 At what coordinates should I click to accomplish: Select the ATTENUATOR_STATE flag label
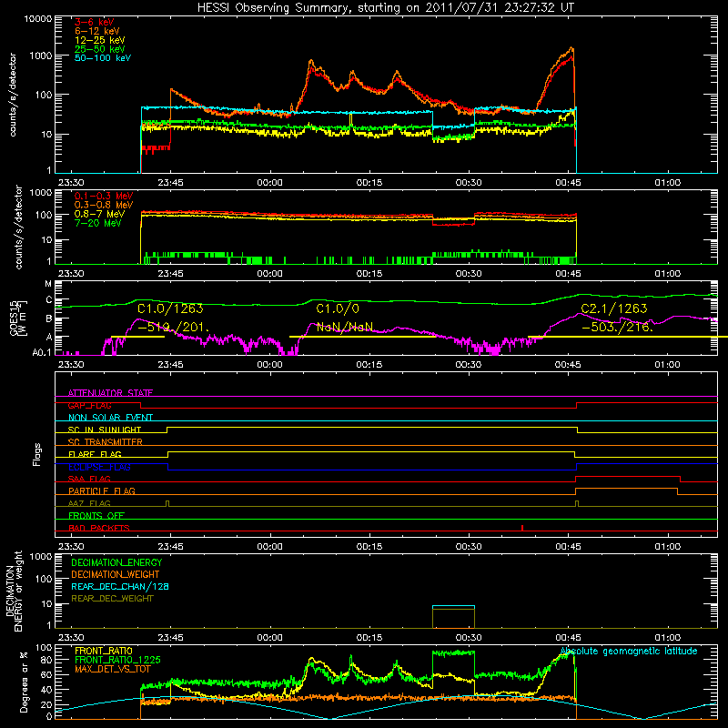[x=110, y=393]
